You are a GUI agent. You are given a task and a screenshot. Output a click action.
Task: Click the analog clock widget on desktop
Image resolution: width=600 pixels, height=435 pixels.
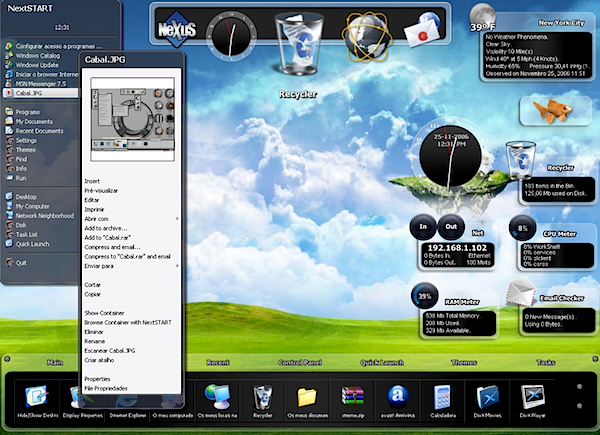click(450, 155)
